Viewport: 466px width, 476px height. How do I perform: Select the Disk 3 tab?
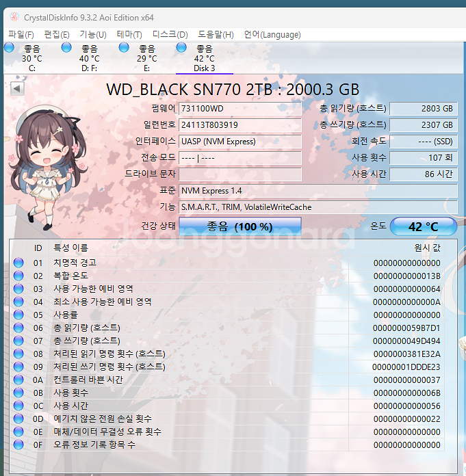[205, 58]
